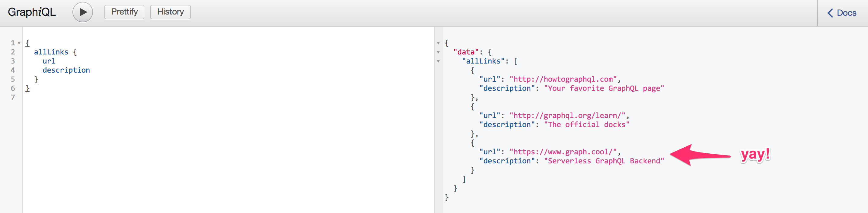
Task: Click the editor and result pane divider
Action: click(438, 135)
